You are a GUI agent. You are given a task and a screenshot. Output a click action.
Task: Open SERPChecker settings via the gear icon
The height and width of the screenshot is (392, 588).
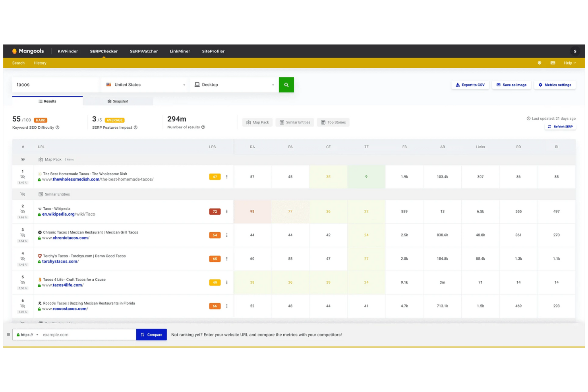coord(540,63)
